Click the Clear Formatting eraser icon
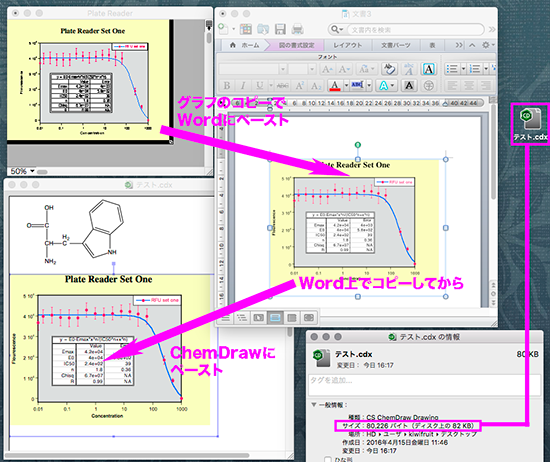Screen dimensions: 550x462 (389, 69)
